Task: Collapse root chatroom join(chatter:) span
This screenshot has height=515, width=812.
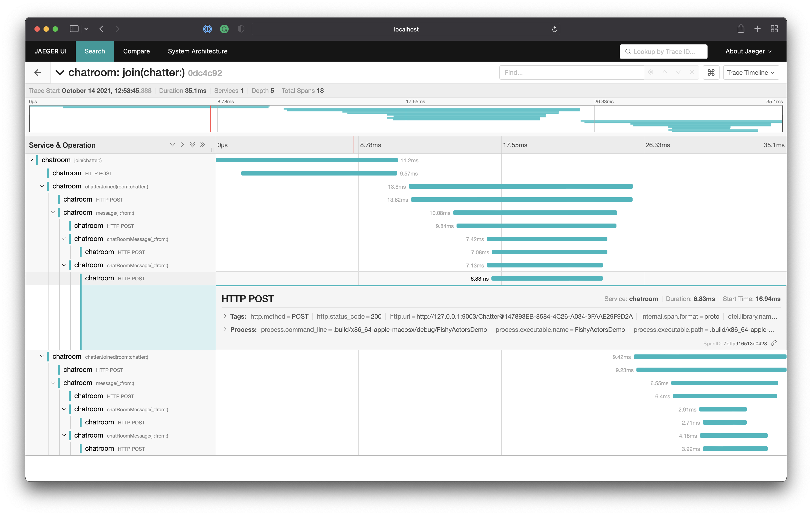Action: pyautogui.click(x=31, y=160)
